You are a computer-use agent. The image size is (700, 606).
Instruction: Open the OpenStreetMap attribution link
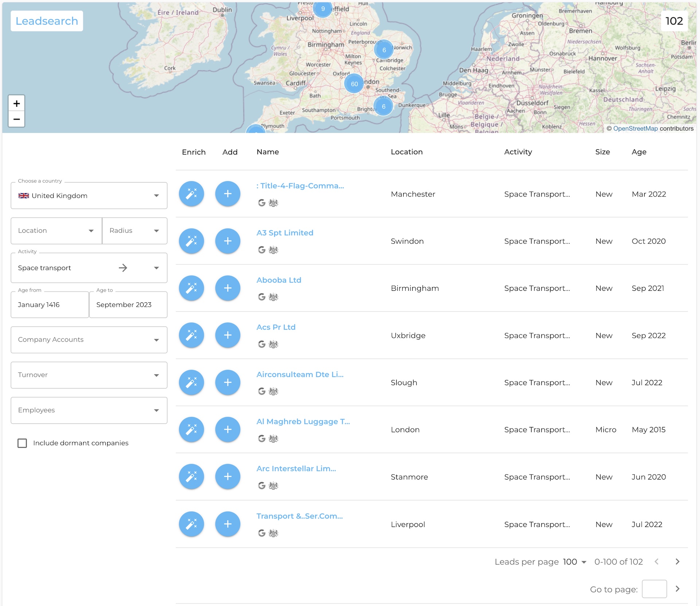(x=635, y=128)
